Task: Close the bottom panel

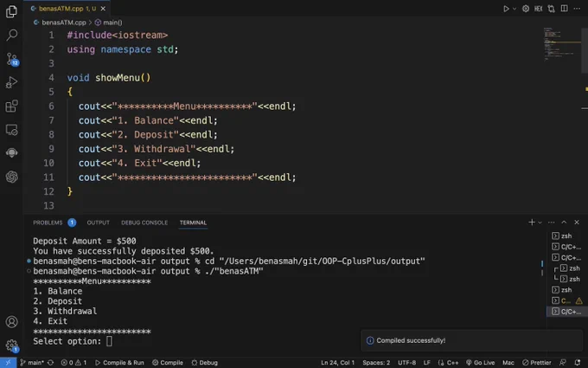Action: coord(577,223)
